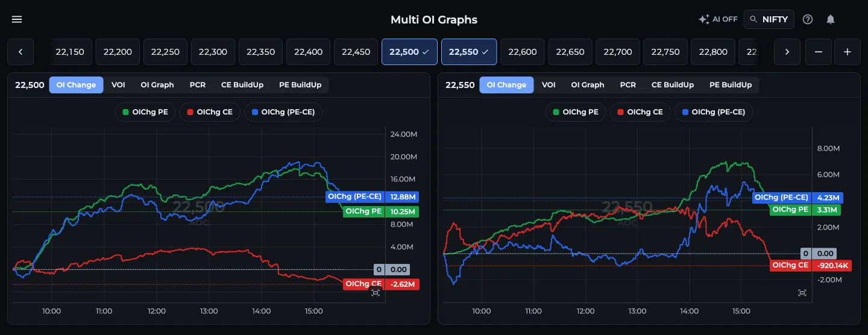Select the 22,350 strike

point(260,52)
